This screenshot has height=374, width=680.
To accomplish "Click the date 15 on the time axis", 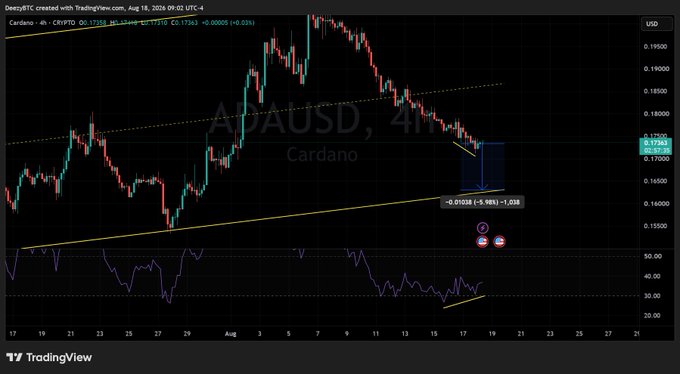I will 434,334.
